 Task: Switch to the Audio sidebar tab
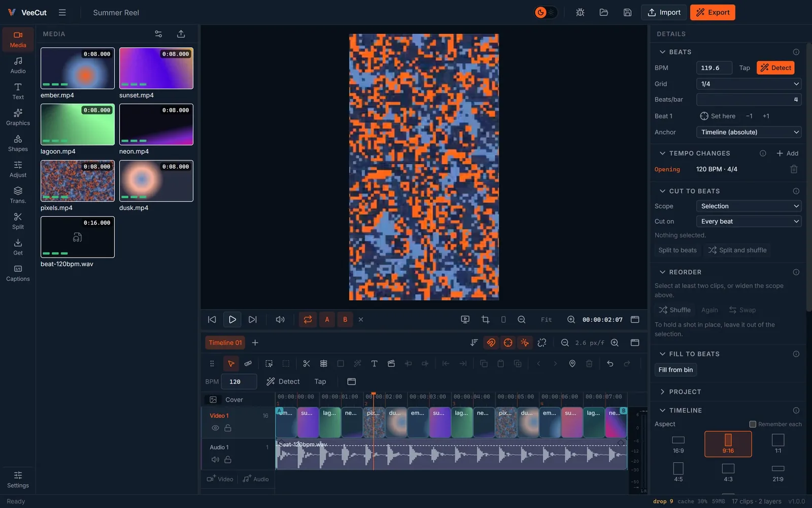[18, 65]
